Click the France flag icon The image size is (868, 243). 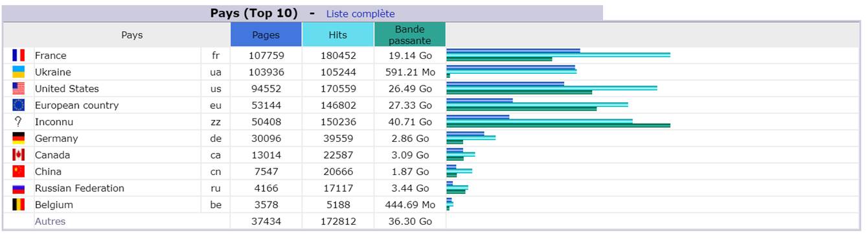[18, 56]
